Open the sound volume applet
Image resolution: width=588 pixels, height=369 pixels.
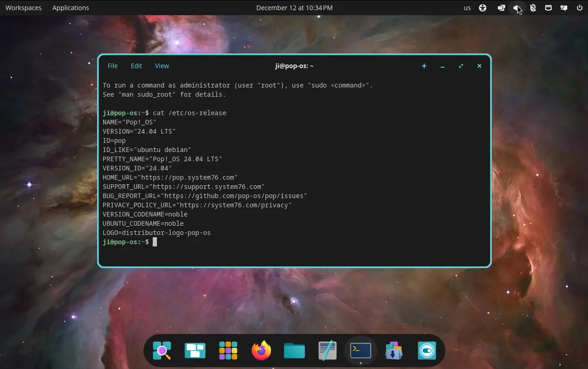click(x=517, y=8)
